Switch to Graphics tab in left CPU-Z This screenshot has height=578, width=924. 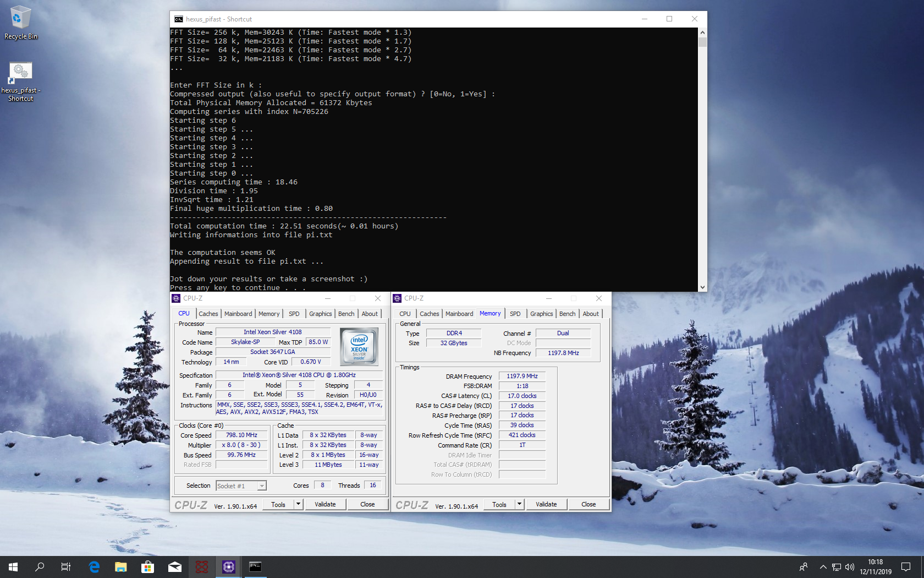[x=320, y=314]
